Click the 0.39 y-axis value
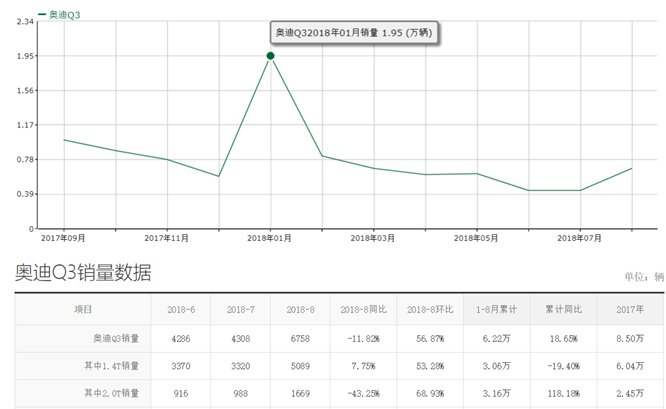The height and width of the screenshot is (409, 666). pos(25,194)
